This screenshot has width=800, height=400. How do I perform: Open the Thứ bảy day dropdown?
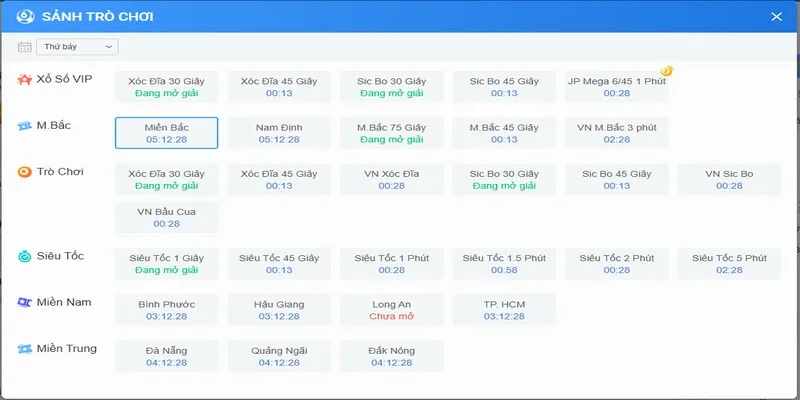(x=77, y=47)
